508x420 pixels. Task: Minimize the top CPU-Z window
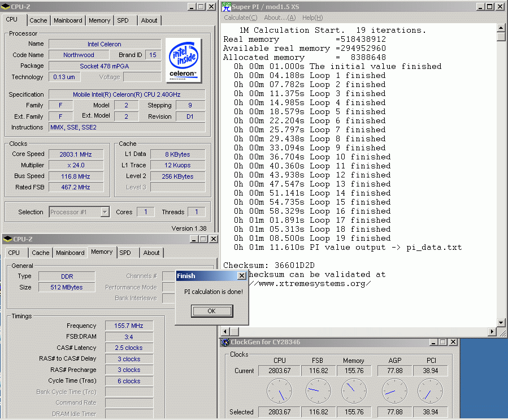pos(192,6)
